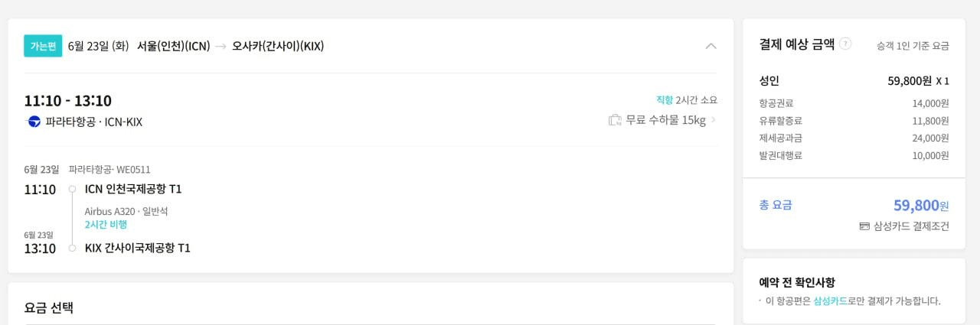This screenshot has height=325, width=980.
Task: Select the ICN departure timeline dot
Action: 72,189
